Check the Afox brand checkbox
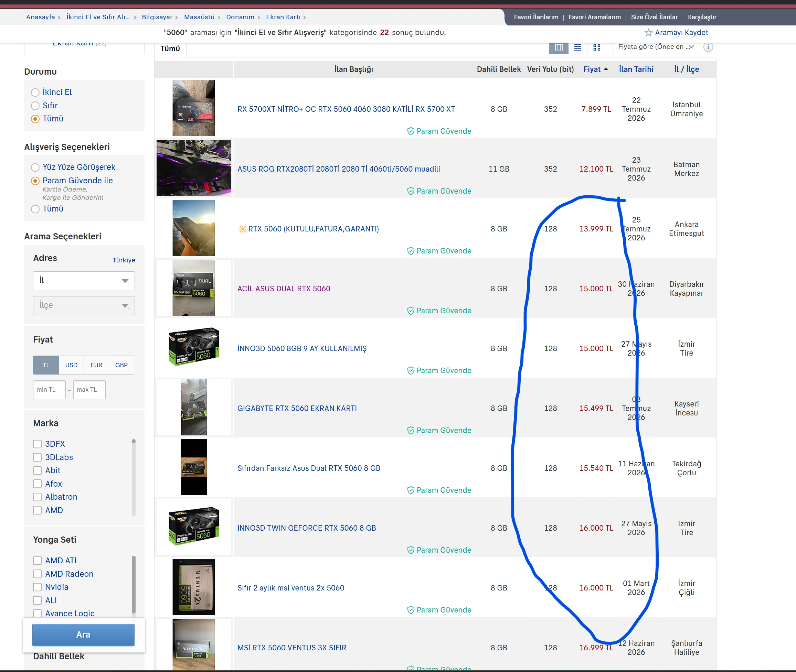 (x=38, y=484)
